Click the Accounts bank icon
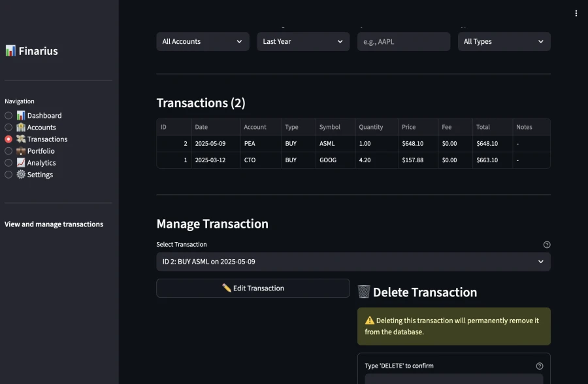The image size is (588, 384). (x=21, y=127)
